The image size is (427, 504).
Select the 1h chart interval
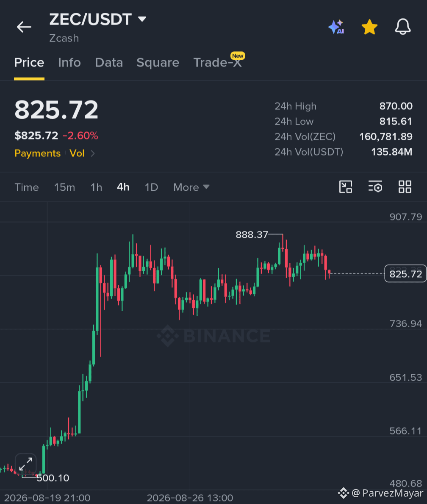[96, 187]
